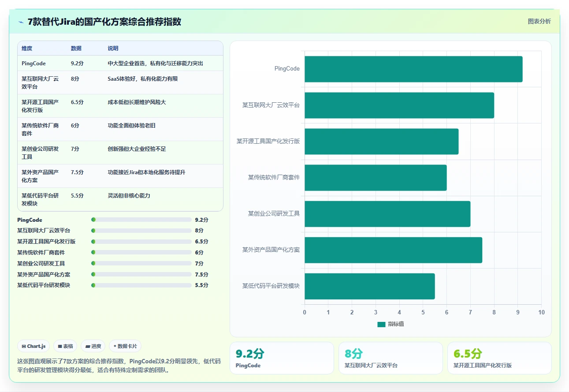Click the 某互联网大厂云效平台 progress bar
The image size is (569, 392).
(141, 231)
